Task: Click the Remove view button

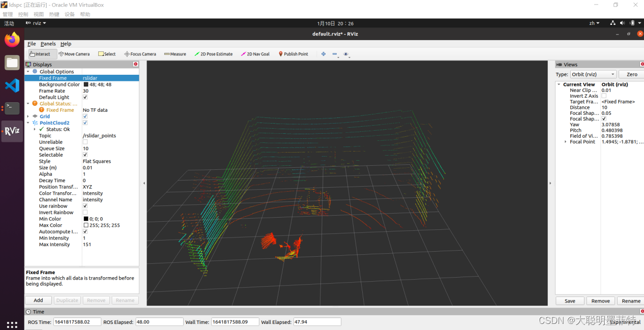Action: pos(600,301)
